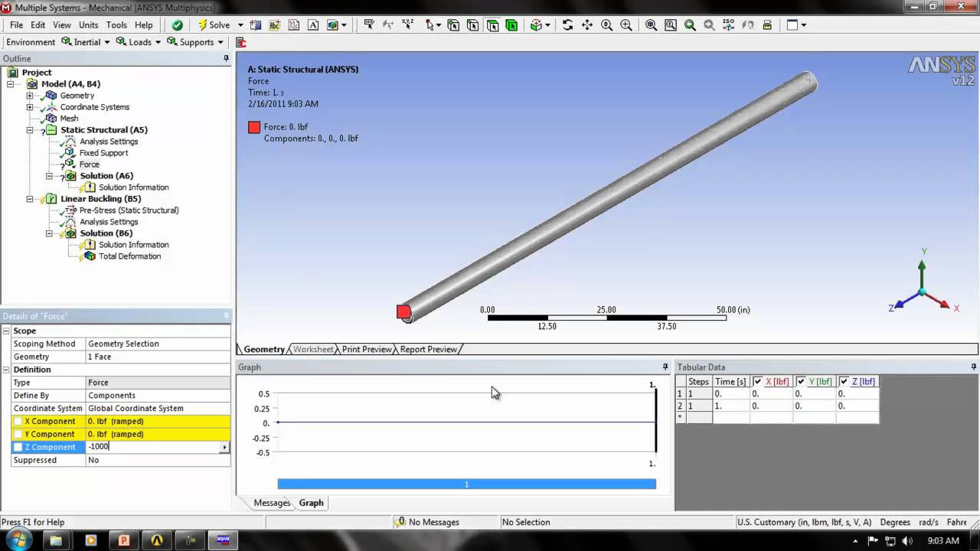980x551 pixels.
Task: Click the red force tag on the rod end
Action: 403,311
